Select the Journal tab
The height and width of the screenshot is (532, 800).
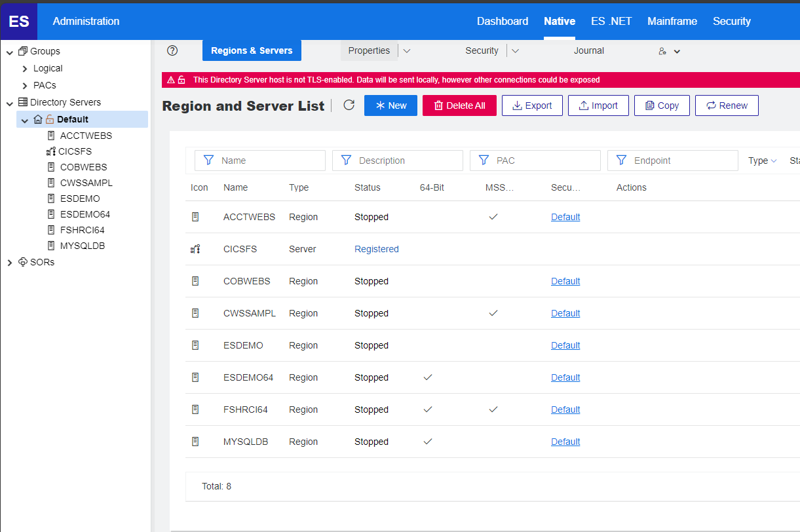(x=588, y=50)
